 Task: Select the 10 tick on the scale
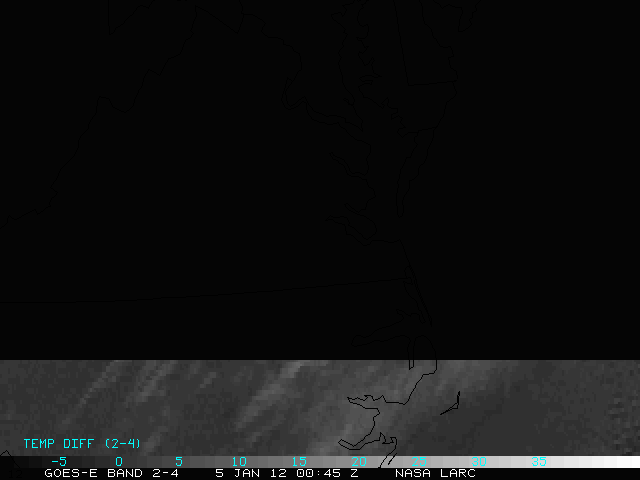pyautogui.click(x=238, y=461)
